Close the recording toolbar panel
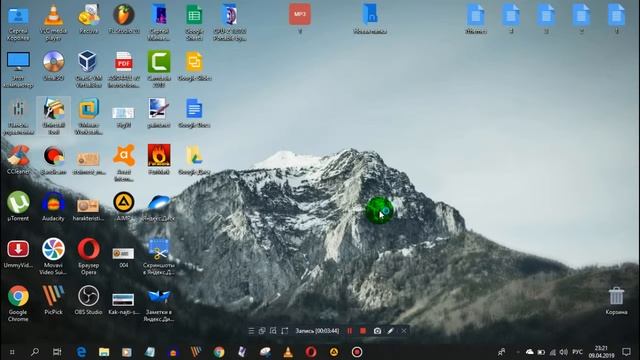The height and width of the screenshot is (360, 640). pos(404,331)
